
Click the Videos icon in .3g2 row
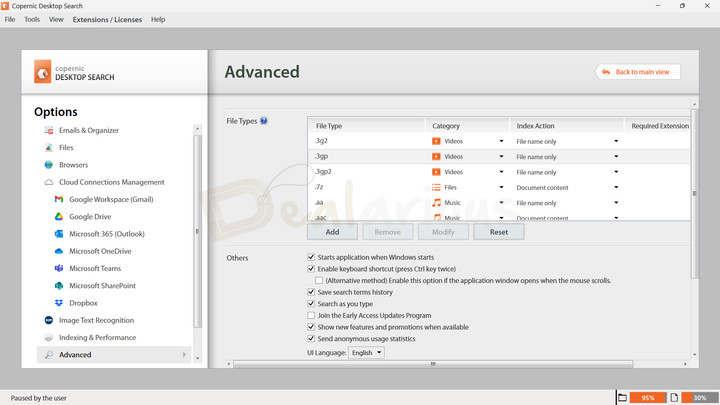pos(436,141)
